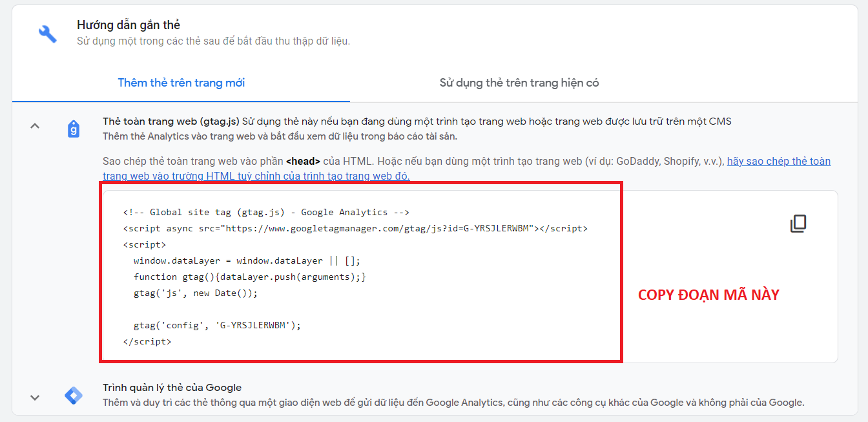Viewport: 868px width, 422px height.
Task: Switch to the Thêm thẻ trên trang mới tab
Action: [181, 83]
